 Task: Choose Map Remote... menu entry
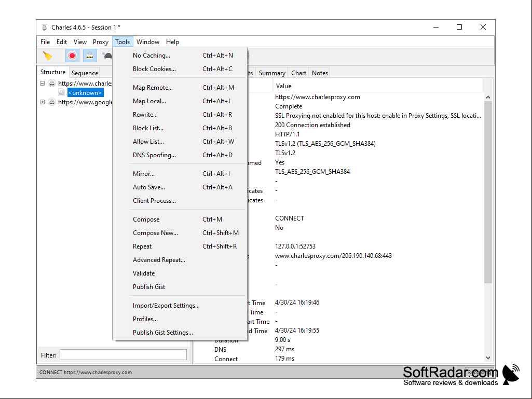(180, 88)
